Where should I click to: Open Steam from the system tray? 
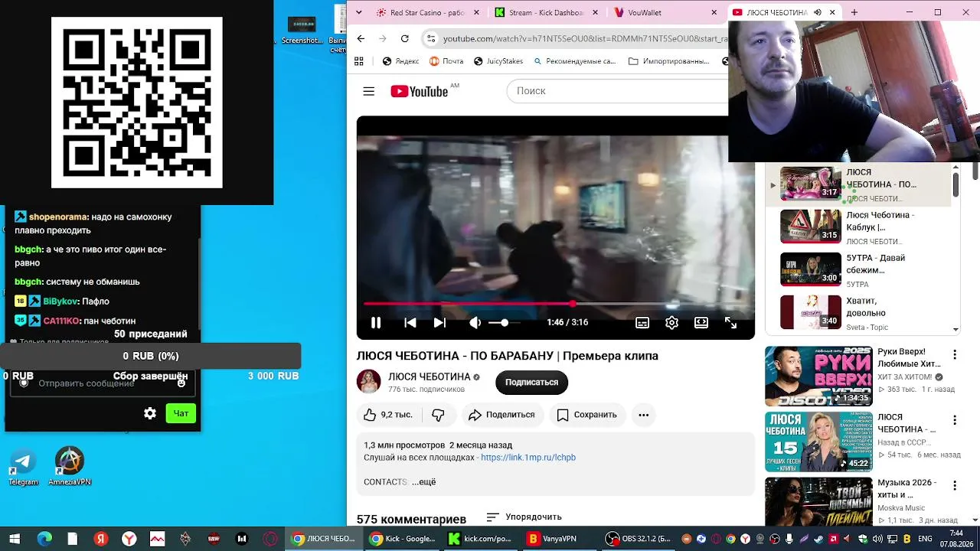818,539
